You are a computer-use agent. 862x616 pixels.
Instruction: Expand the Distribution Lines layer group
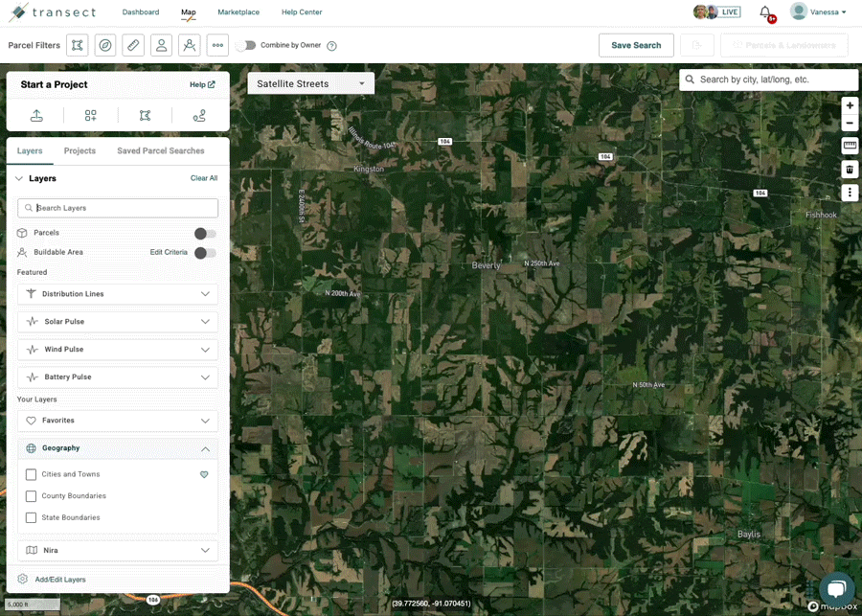118,294
